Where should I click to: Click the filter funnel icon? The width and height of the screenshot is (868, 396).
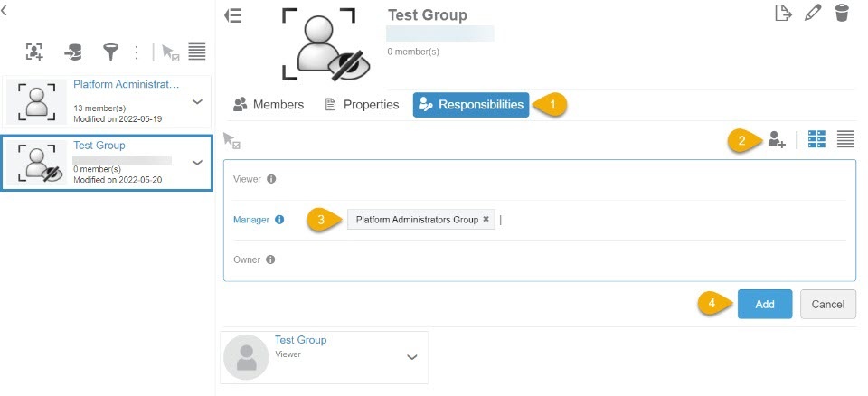110,52
